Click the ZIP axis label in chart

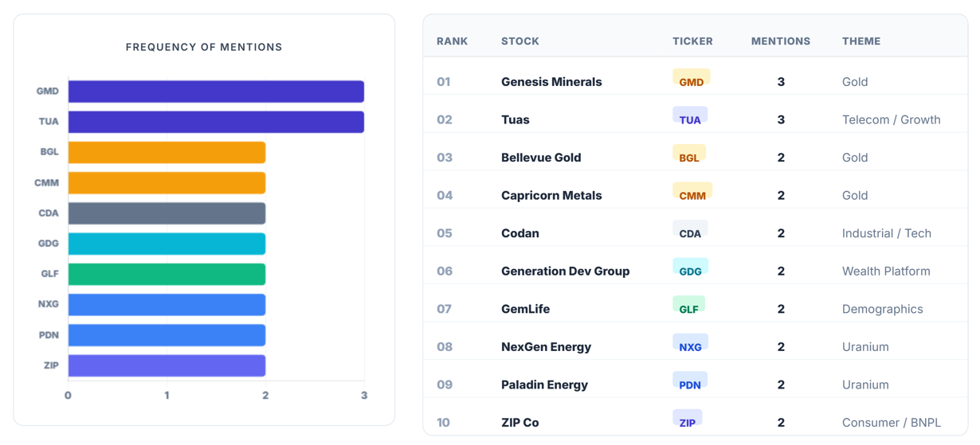(x=50, y=365)
